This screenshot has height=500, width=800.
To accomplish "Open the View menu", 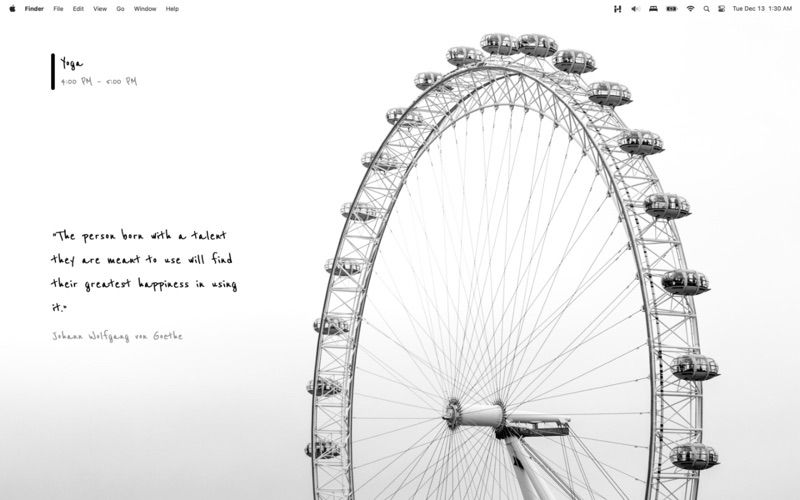I will (x=100, y=9).
